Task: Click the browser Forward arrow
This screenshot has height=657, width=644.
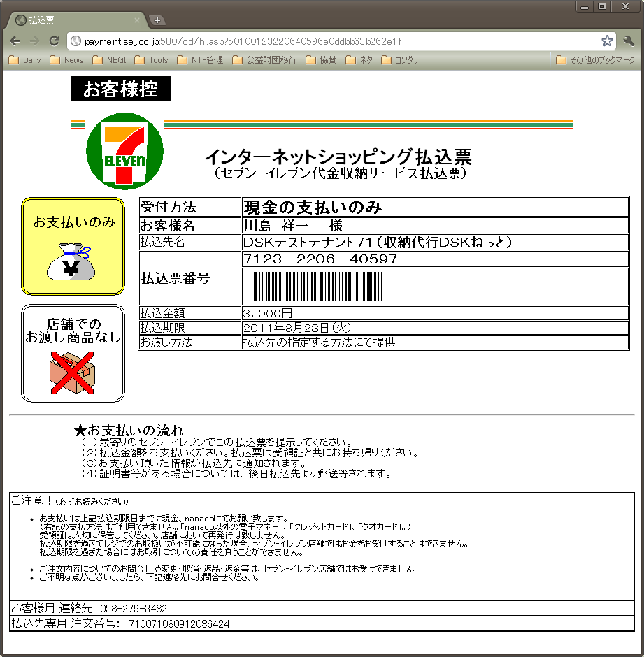Action: tap(34, 41)
